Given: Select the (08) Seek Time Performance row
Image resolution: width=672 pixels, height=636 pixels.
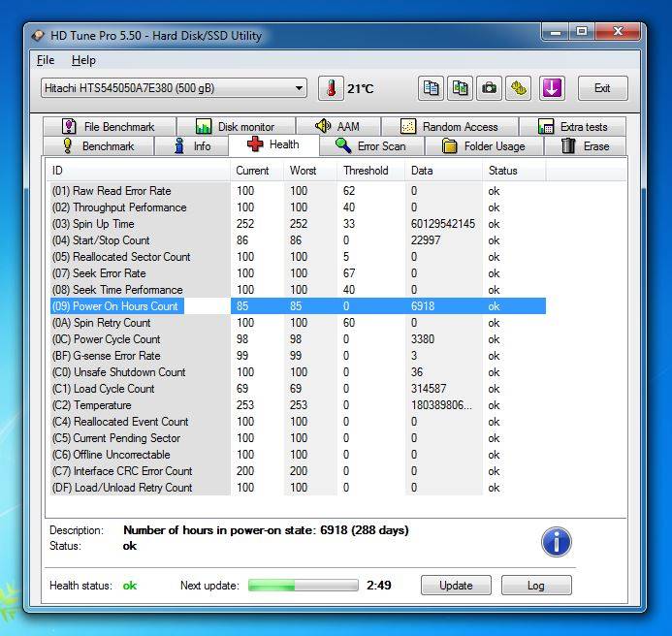Looking at the screenshot, I should tap(298, 290).
